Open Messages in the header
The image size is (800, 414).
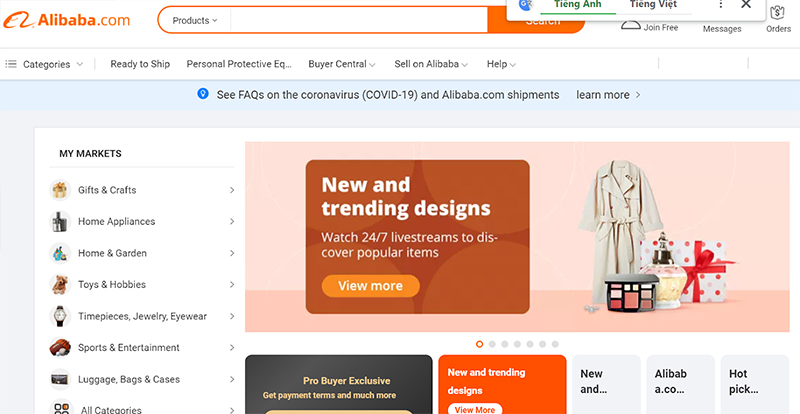(x=722, y=29)
